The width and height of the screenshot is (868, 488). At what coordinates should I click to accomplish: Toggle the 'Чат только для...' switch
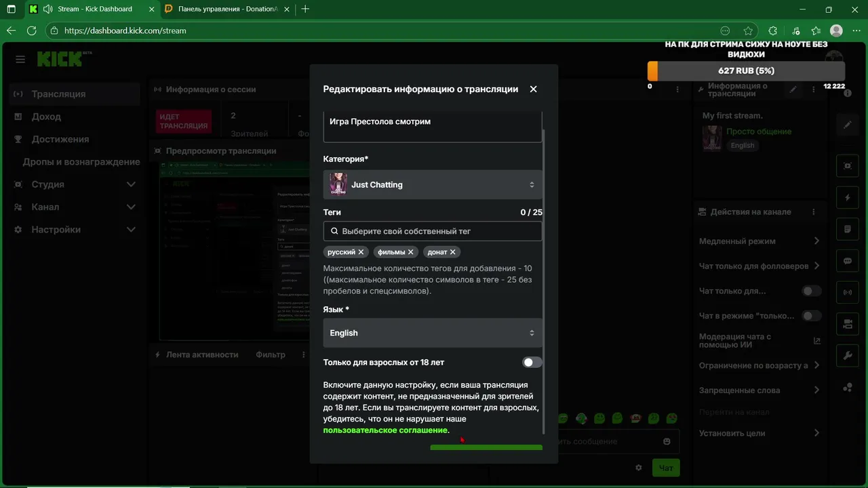tap(812, 291)
